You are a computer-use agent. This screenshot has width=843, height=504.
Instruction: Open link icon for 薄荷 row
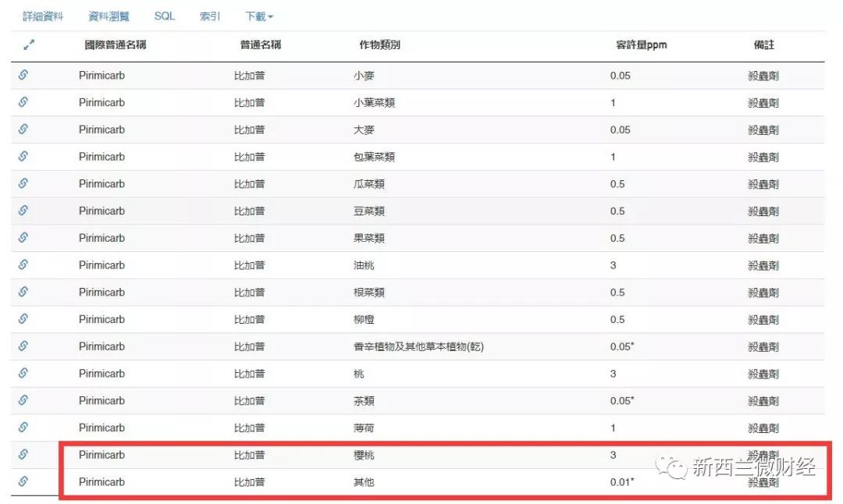click(x=23, y=428)
